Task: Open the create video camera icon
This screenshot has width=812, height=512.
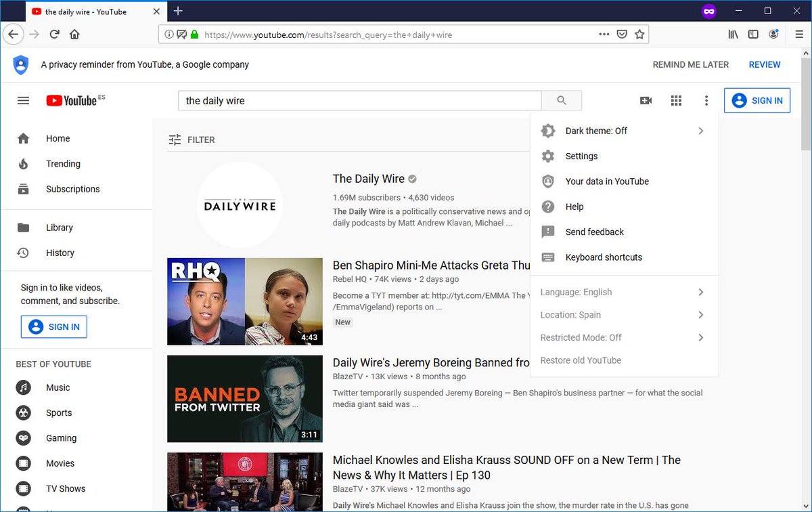Action: [646, 100]
